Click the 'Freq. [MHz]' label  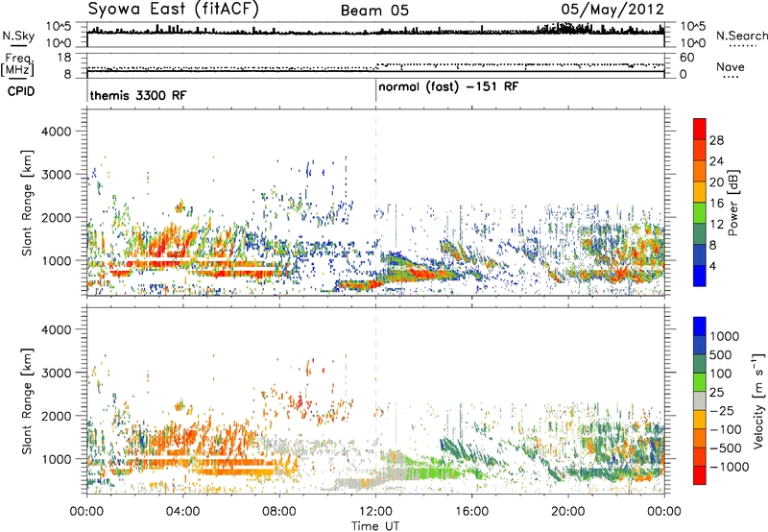click(x=17, y=64)
